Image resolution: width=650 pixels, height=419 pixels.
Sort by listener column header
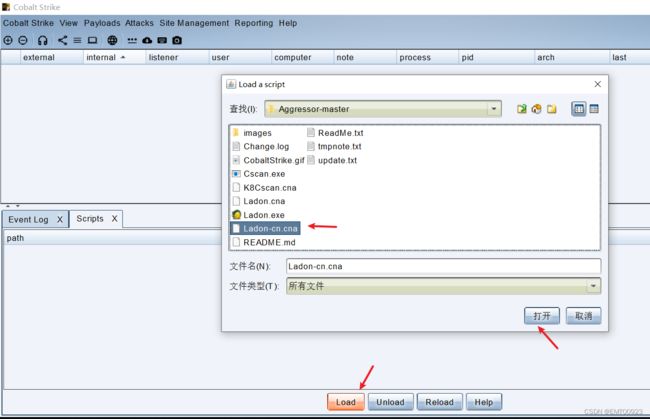click(177, 57)
